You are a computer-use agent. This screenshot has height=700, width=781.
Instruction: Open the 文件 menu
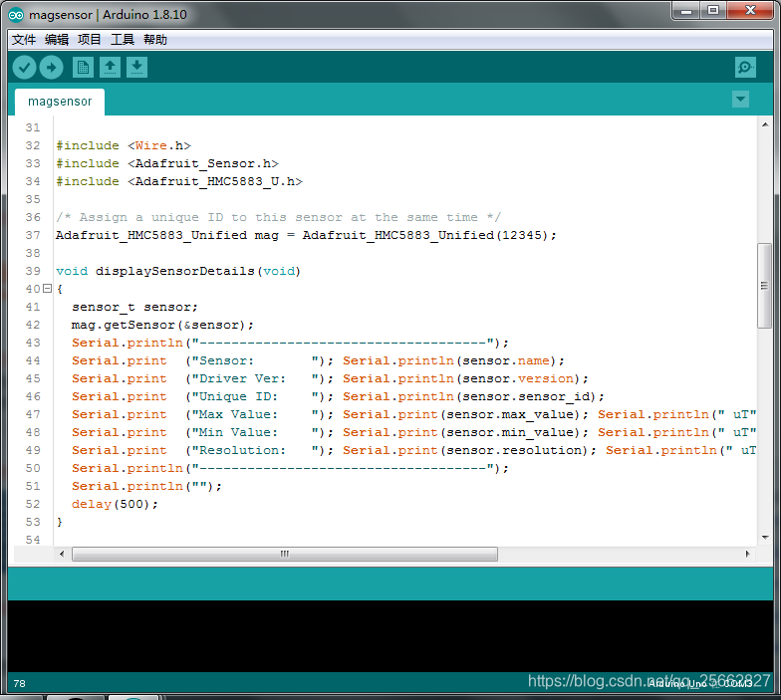24,40
